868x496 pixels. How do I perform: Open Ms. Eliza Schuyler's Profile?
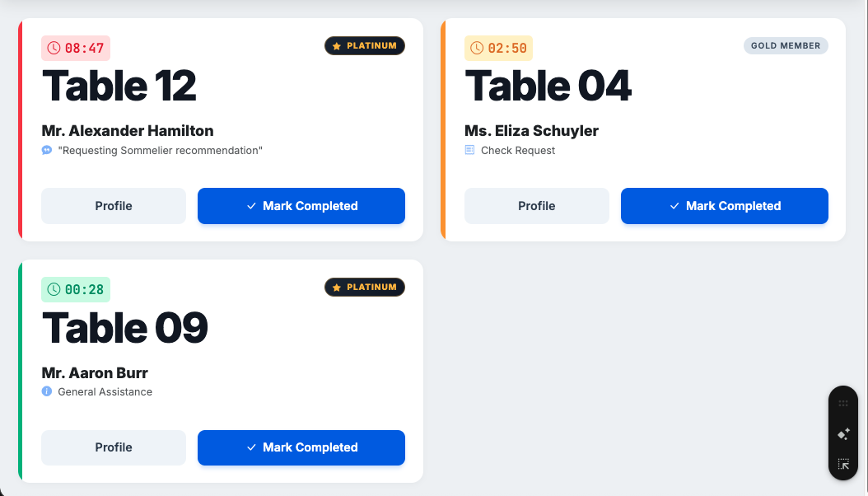[537, 206]
